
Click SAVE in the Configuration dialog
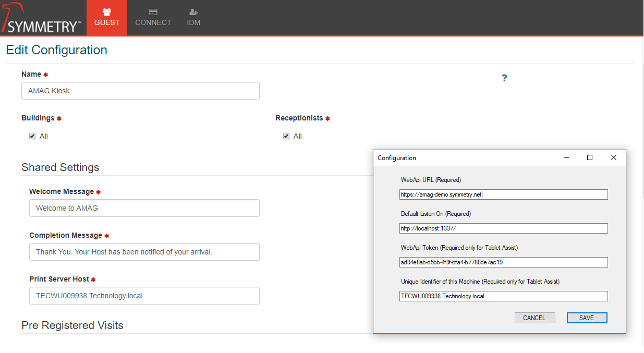[x=587, y=318]
